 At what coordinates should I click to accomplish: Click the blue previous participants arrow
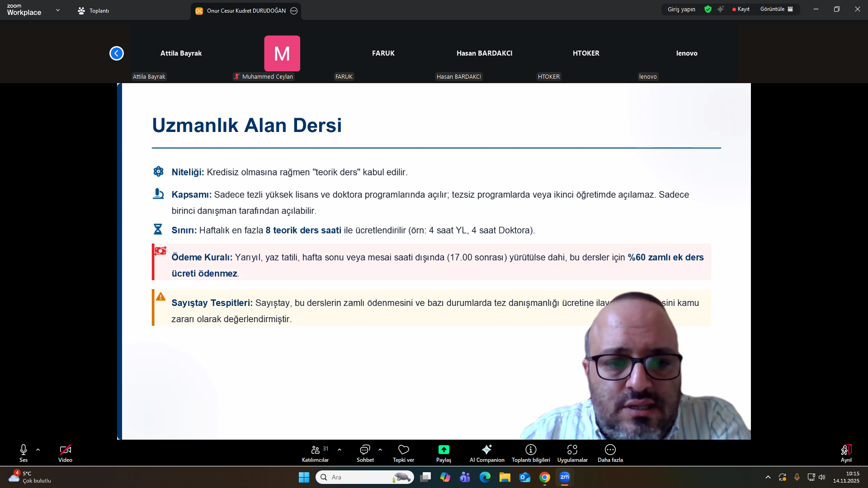117,53
